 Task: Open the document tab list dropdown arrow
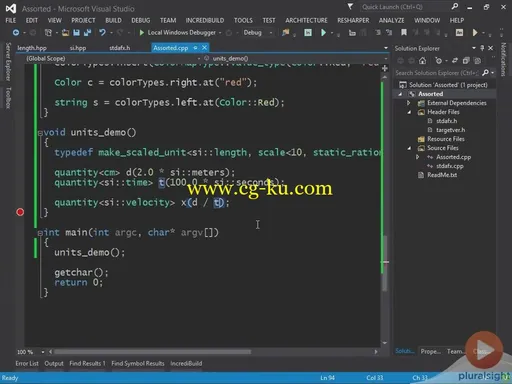[386, 48]
